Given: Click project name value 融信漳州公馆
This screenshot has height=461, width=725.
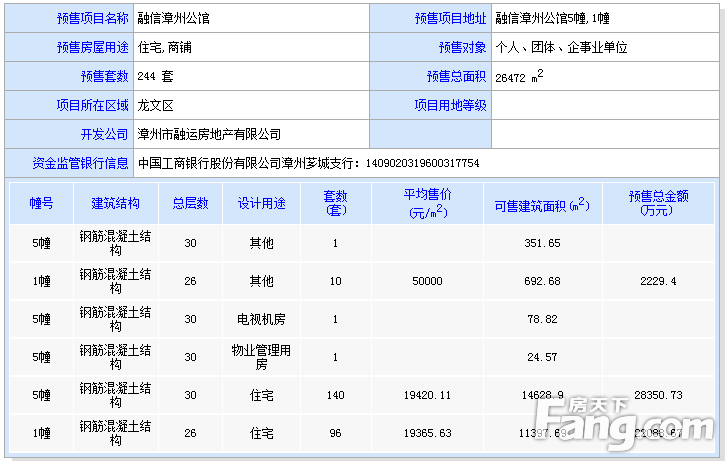Looking at the screenshot, I should click(174, 18).
